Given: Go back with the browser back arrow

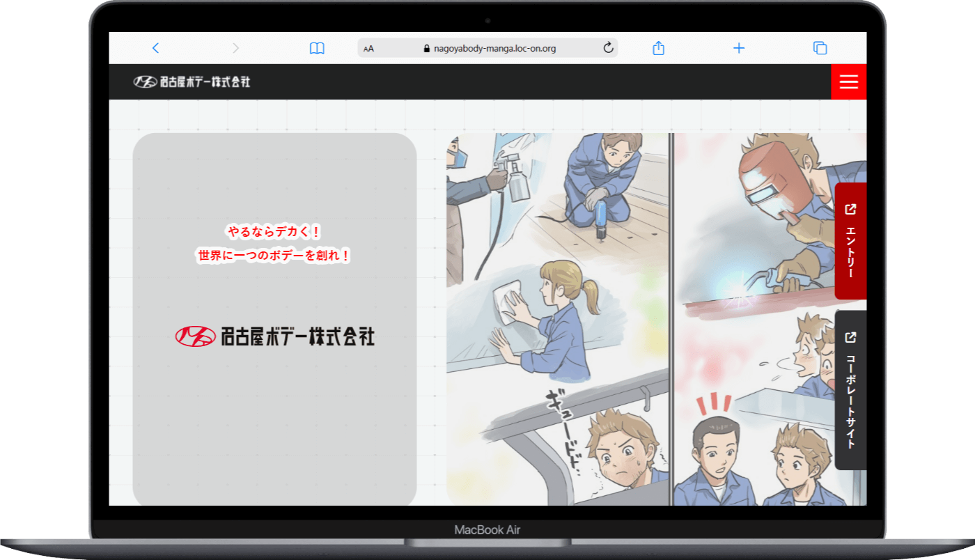Looking at the screenshot, I should 155,48.
